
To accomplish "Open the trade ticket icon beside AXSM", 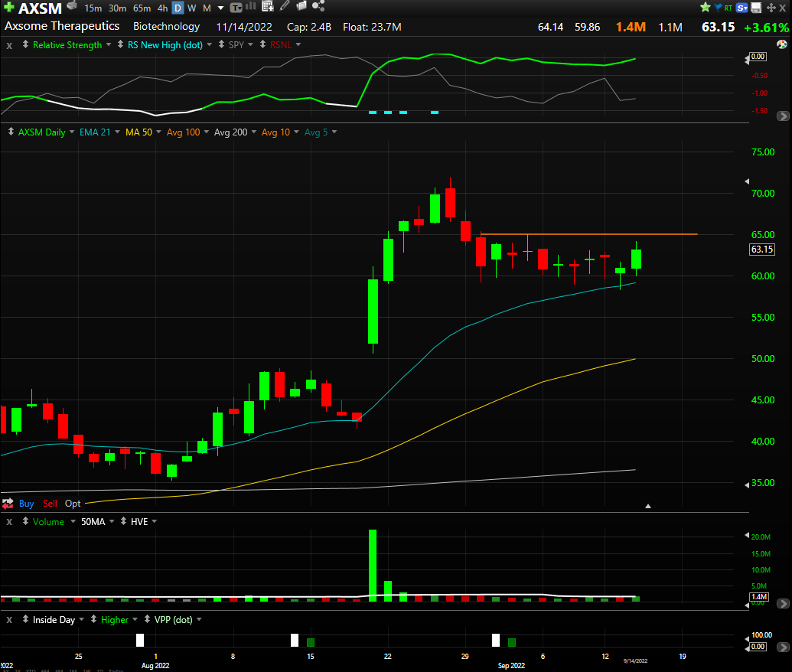I will (x=72, y=6).
